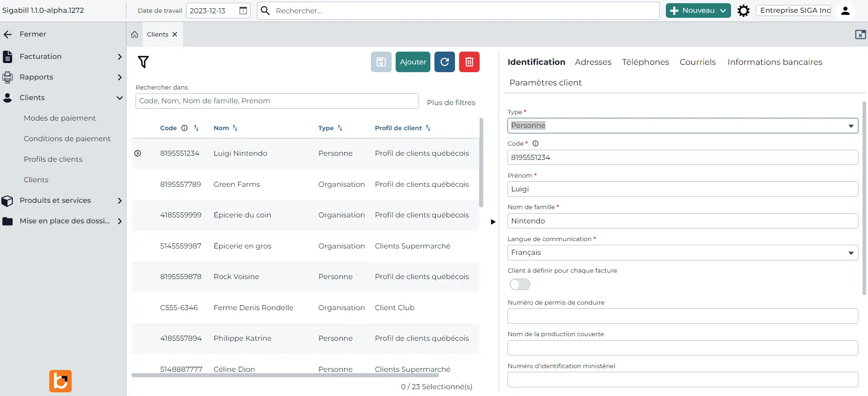The width and height of the screenshot is (868, 396).
Task: Open Modes de paiement menu item
Action: (x=60, y=118)
